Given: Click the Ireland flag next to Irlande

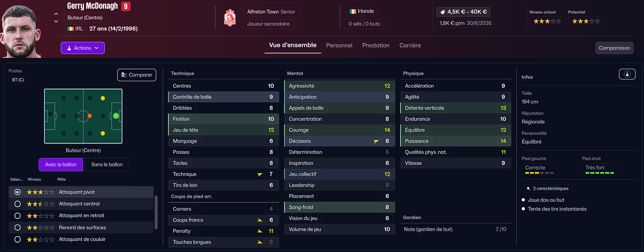Looking at the screenshot, I should pyautogui.click(x=353, y=11).
